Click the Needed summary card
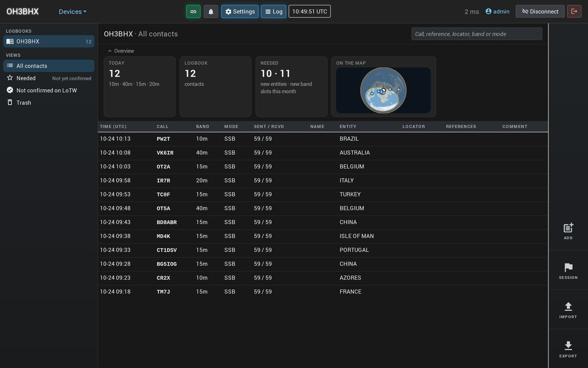Image resolution: width=588 pixels, height=368 pixels. tap(292, 87)
